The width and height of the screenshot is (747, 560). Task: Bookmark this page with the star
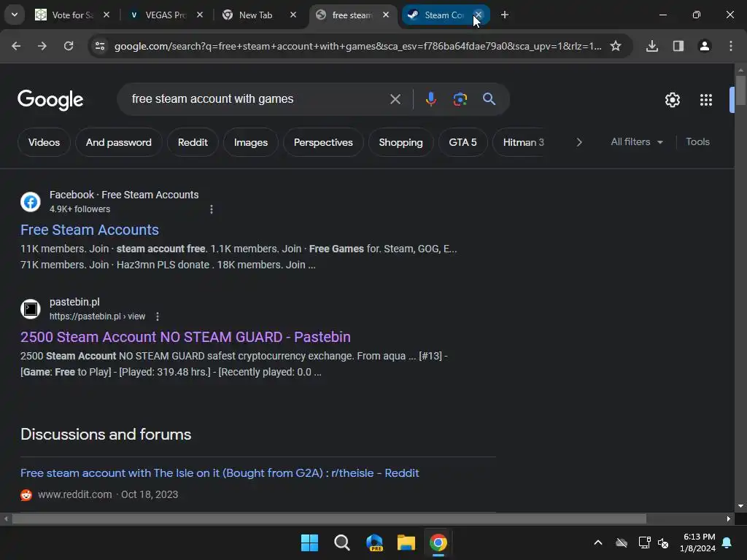[616, 46]
